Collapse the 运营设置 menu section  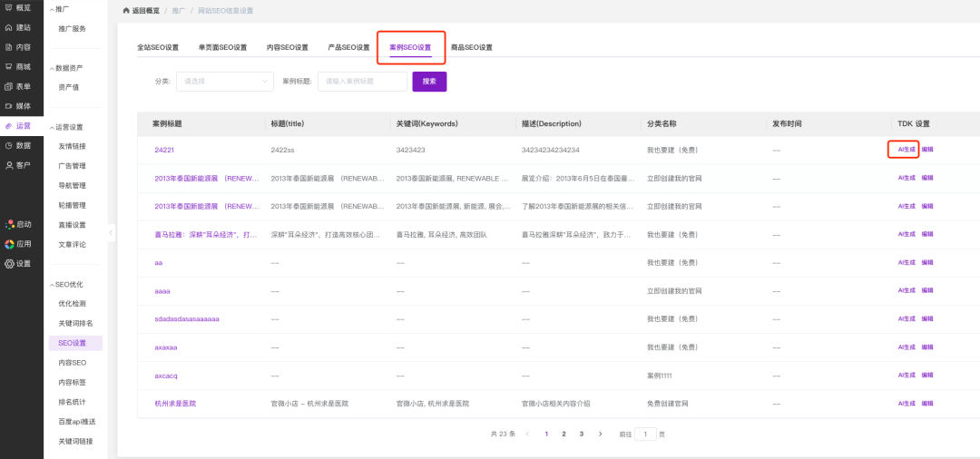(x=52, y=127)
